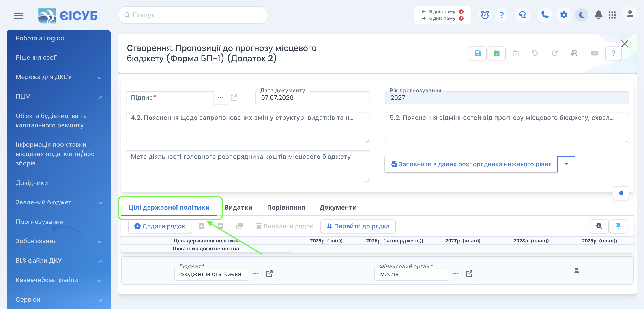This screenshot has height=309, width=644.
Task: Redo the last action
Action: point(554,53)
